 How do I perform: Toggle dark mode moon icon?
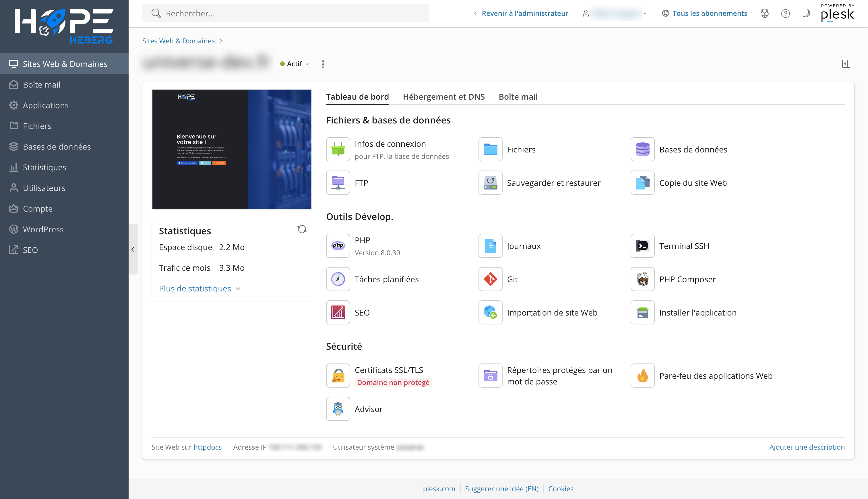click(806, 13)
